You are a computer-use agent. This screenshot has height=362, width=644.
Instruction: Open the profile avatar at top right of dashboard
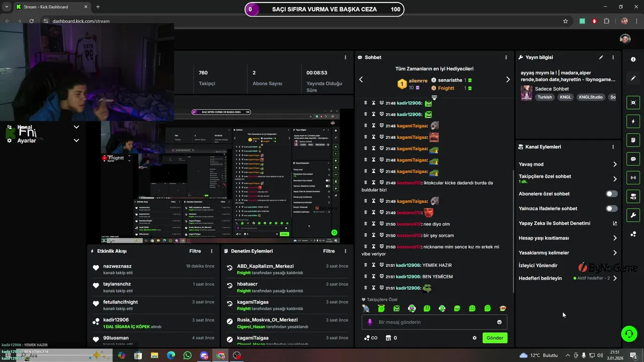click(x=625, y=39)
